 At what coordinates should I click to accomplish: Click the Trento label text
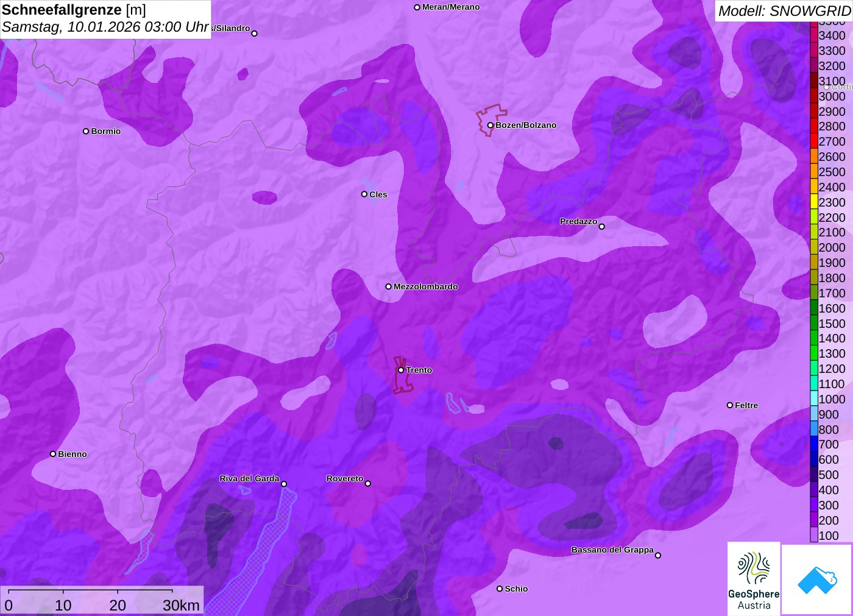point(419,370)
